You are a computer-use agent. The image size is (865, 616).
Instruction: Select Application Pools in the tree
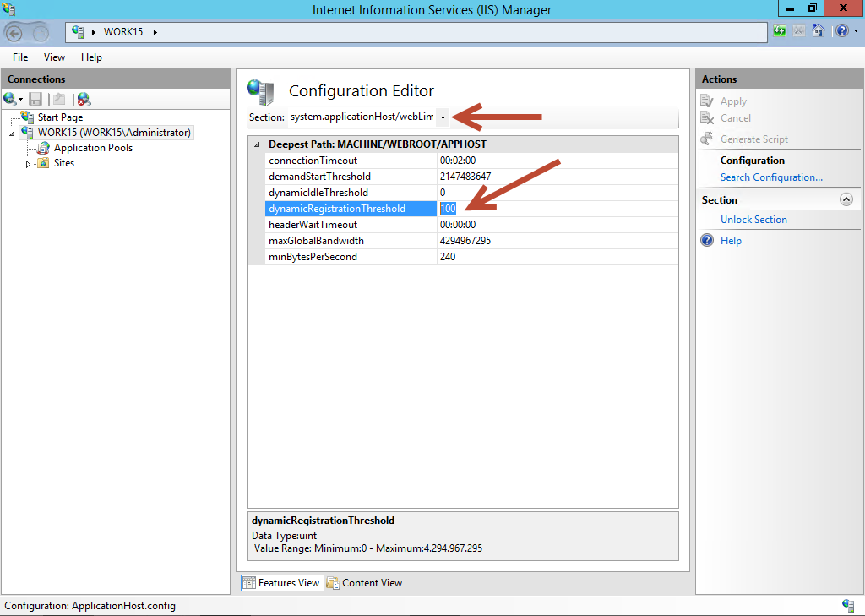coord(93,148)
